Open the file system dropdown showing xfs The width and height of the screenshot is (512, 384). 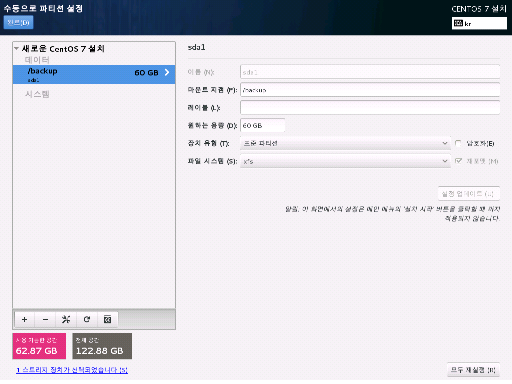pyautogui.click(x=345, y=161)
